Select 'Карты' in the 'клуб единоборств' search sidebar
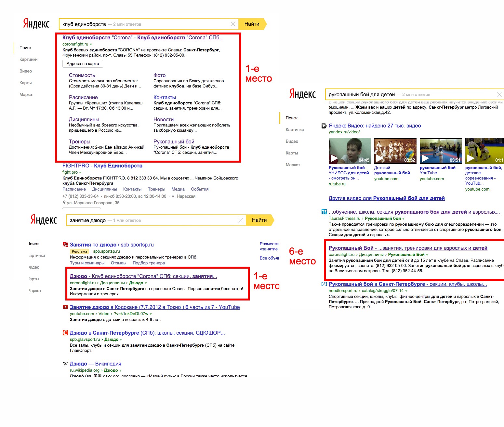The image size is (504, 427). pyautogui.click(x=26, y=83)
